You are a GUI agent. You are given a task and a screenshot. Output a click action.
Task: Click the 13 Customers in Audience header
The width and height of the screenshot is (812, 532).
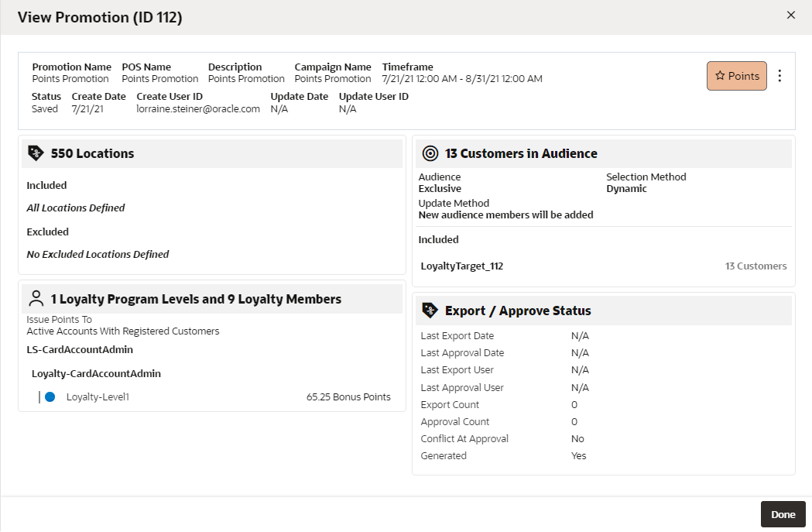[604, 153]
